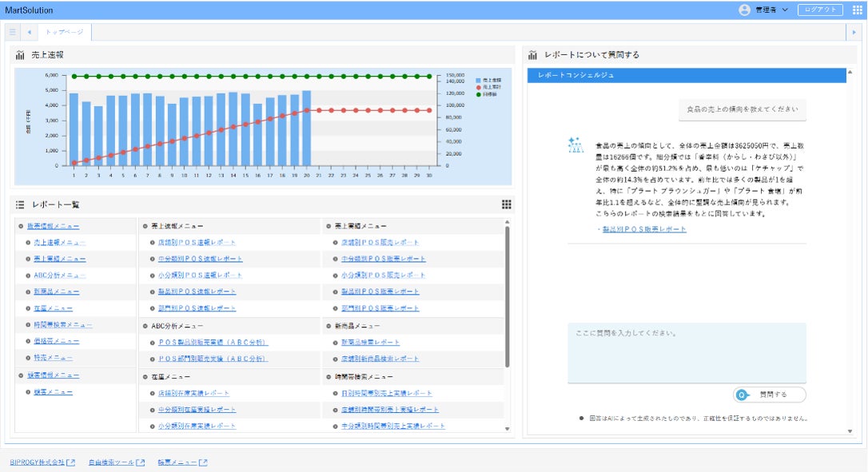Click external-link icon next to 帳票メニュー
868x472 pixels.
click(203, 462)
